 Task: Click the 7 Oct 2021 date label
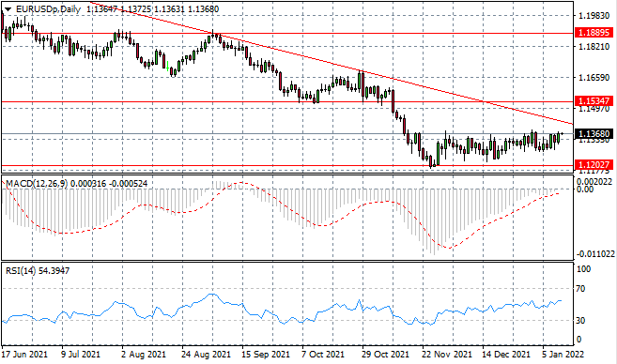323,355
